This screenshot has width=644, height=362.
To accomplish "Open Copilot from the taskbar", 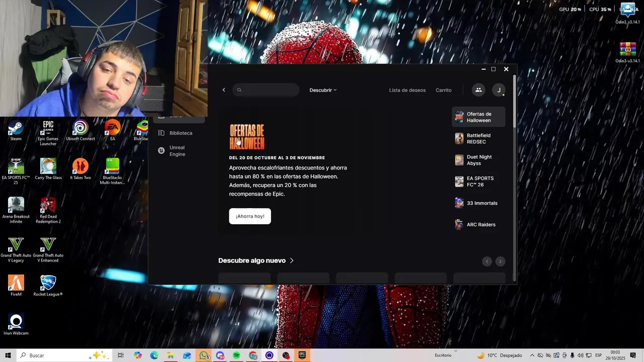I will click(138, 355).
